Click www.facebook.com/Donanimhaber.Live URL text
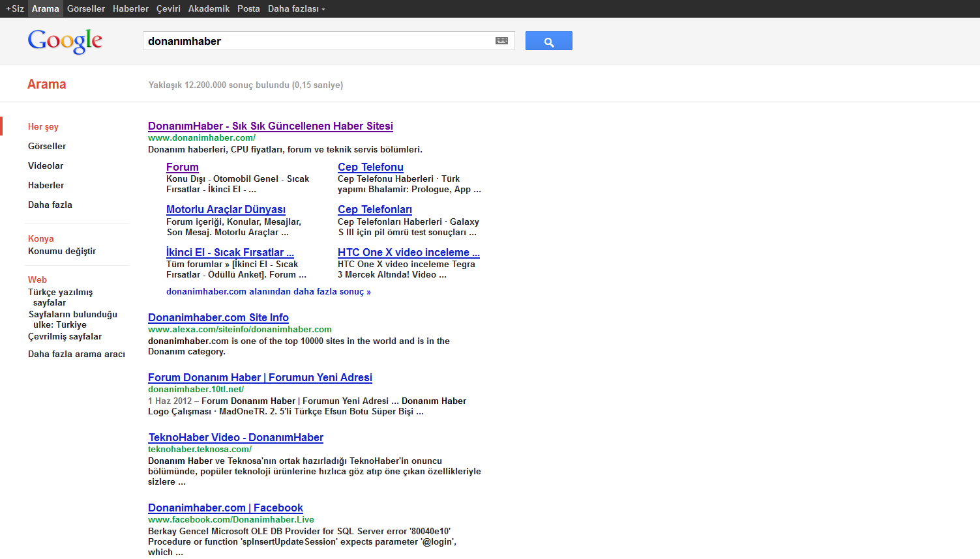 pos(231,519)
